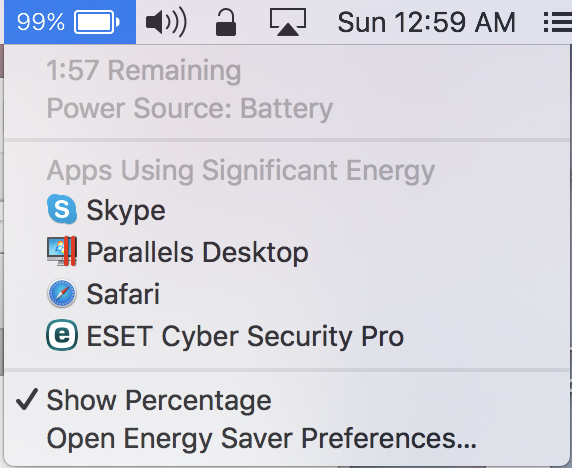Click the Parallels Desktop icon
The width and height of the screenshot is (572, 468).
(x=62, y=251)
